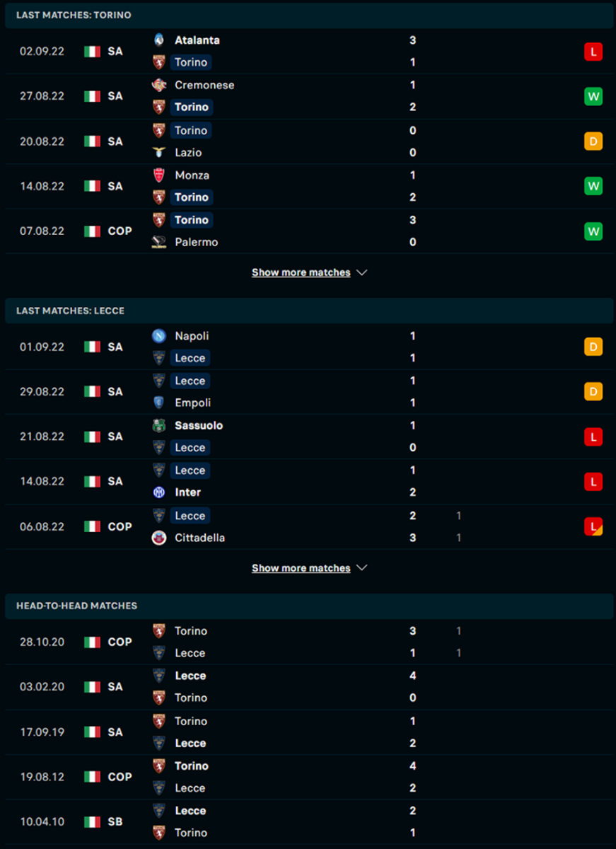The image size is (616, 849).
Task: Click the red L badge for Atalanta match
Action: point(593,52)
